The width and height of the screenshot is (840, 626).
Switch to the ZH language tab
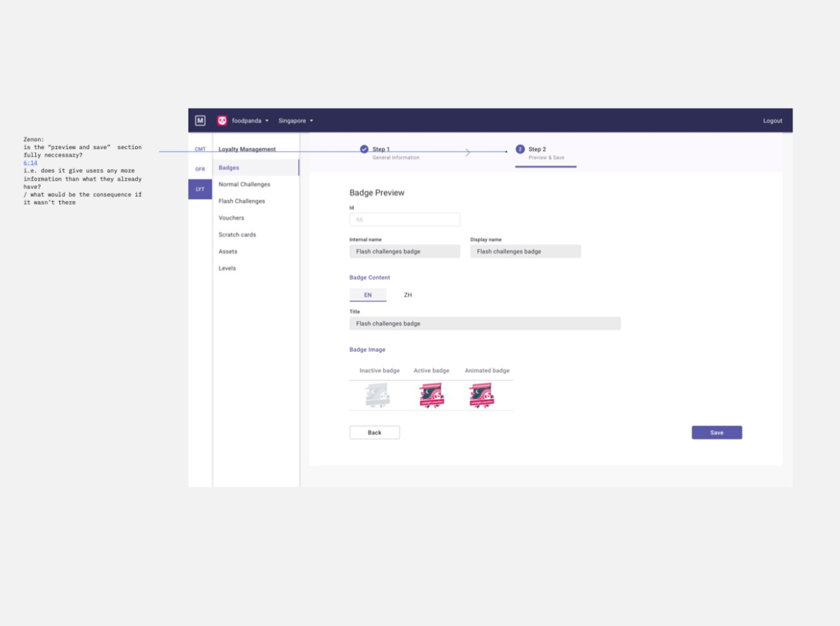pos(408,295)
